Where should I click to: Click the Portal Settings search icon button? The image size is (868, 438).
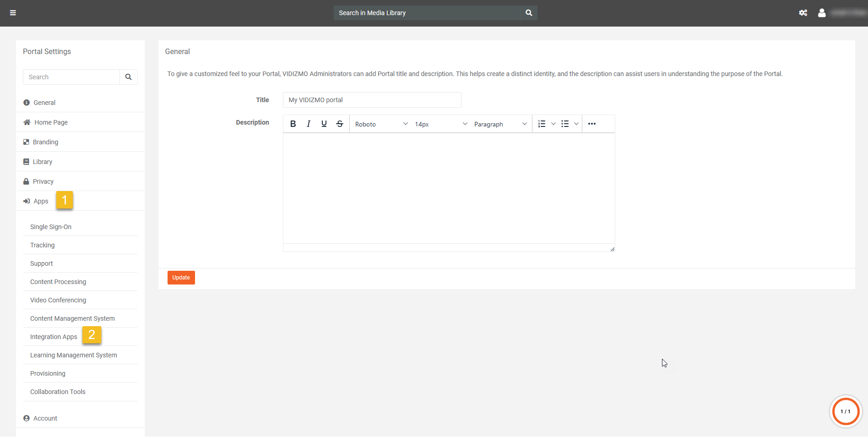(129, 77)
